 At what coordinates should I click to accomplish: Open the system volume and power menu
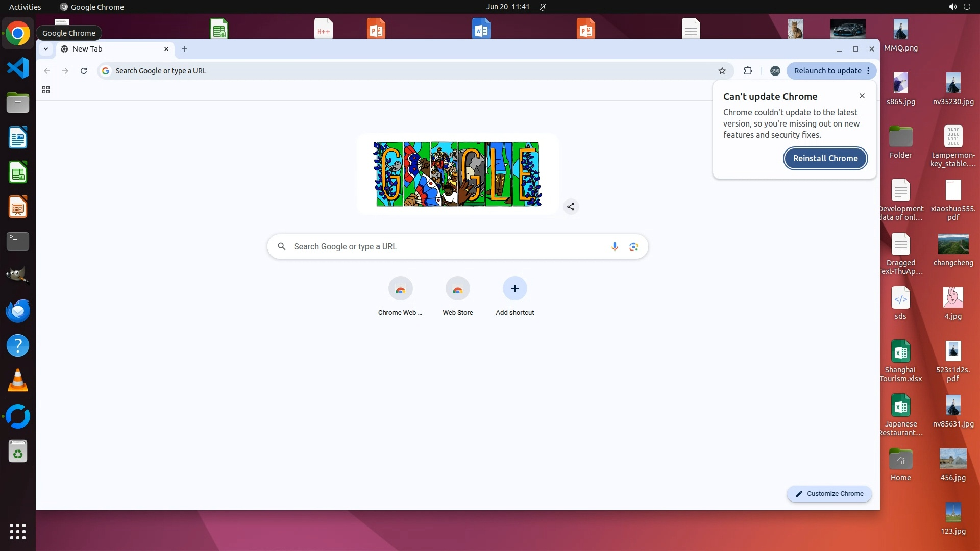tap(959, 7)
